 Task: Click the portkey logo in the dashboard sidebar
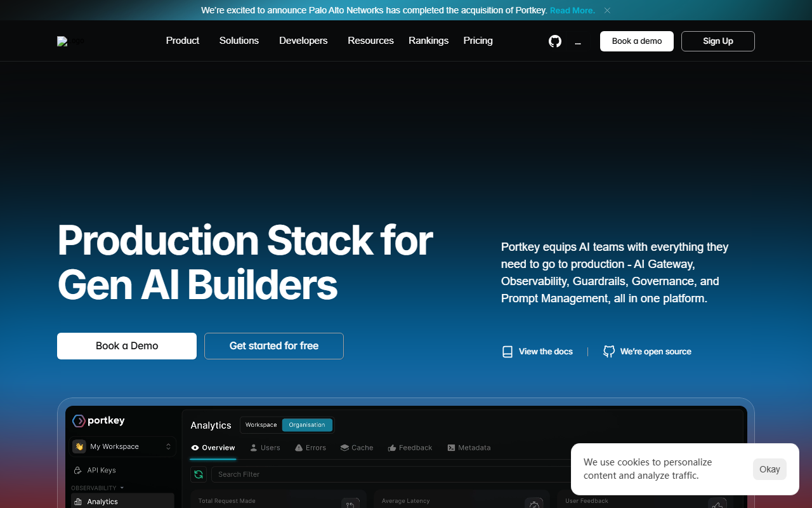98,420
